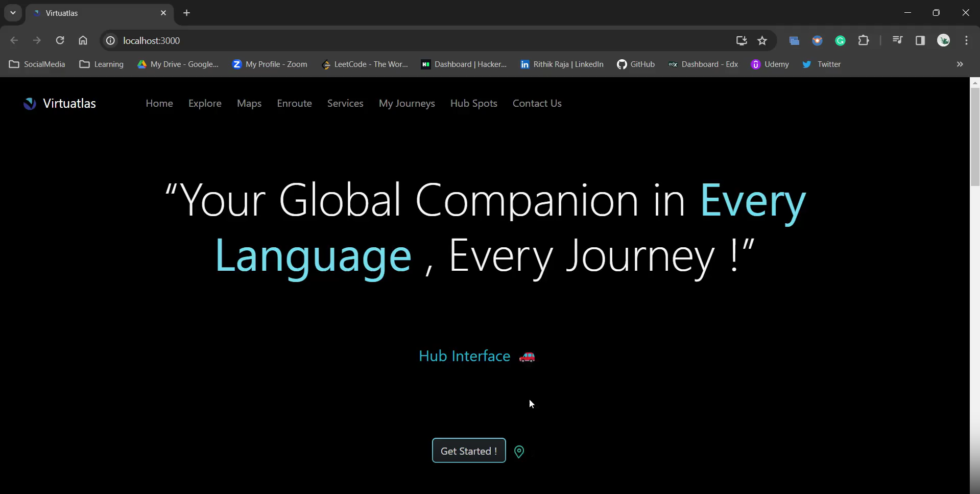Screen dimensions: 980x494
Task: Click the vertical page scrollbar thumb
Action: [974, 138]
